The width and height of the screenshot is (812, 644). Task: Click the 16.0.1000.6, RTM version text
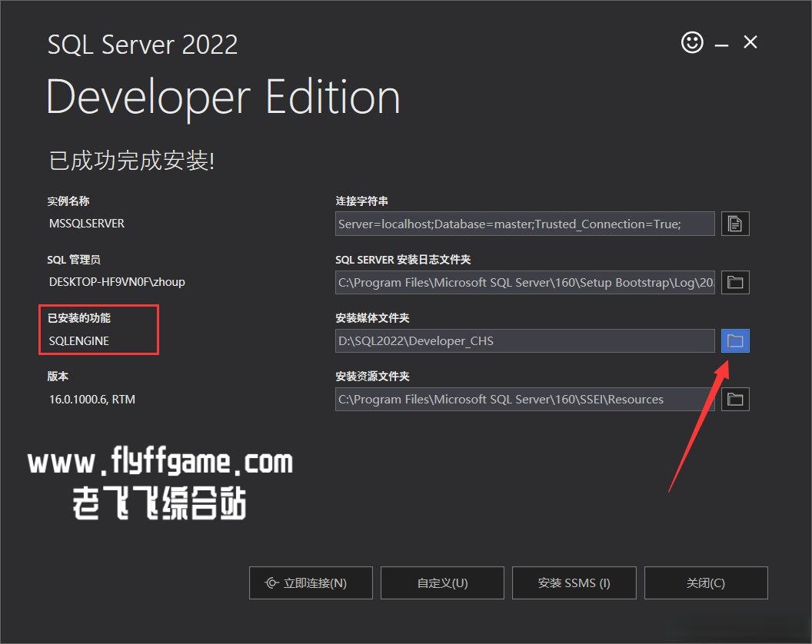[92, 399]
